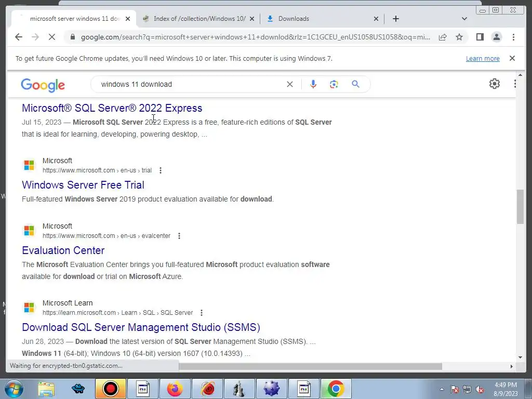Open Windows Server Free Trial link
This screenshot has height=399, width=532.
[83, 185]
